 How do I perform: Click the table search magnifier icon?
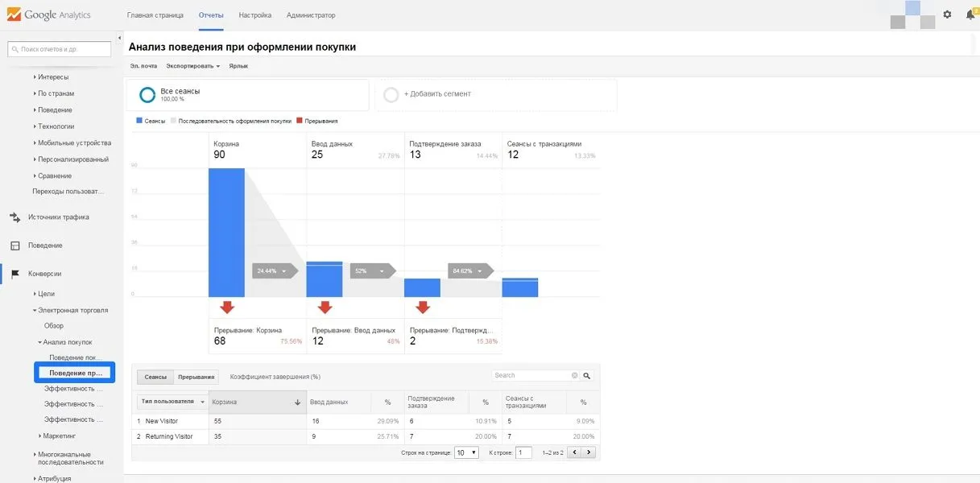coord(587,375)
